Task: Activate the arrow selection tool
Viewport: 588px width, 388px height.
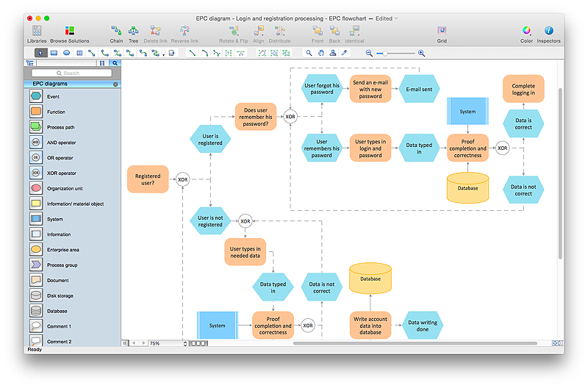Action: click(x=39, y=53)
